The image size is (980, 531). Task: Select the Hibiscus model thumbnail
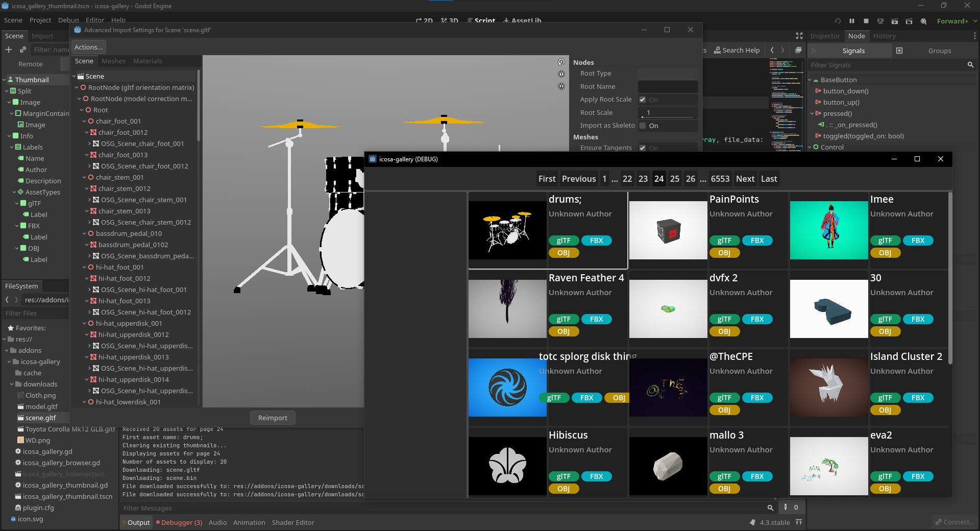(x=507, y=466)
